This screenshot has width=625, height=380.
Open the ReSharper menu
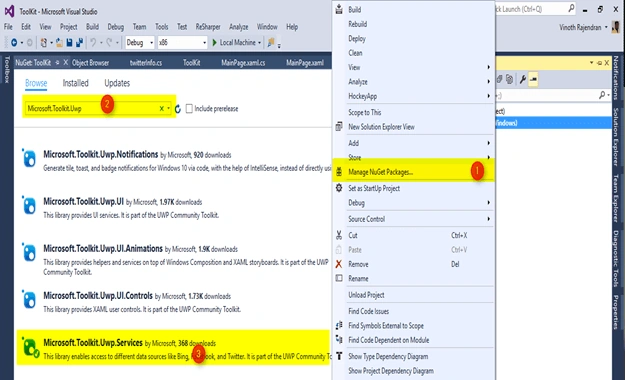point(208,27)
